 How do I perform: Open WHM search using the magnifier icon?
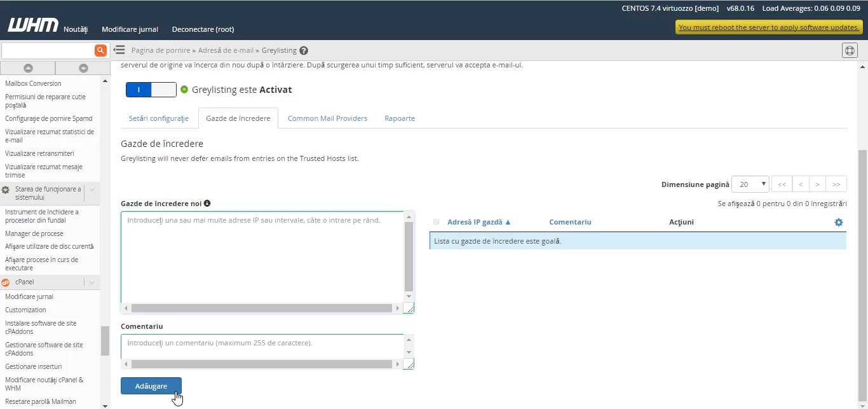(101, 50)
